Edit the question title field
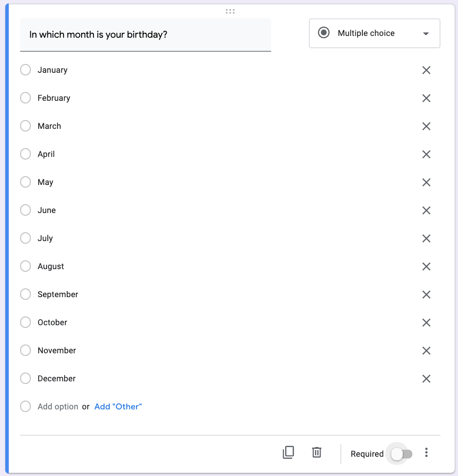The image size is (458, 476). (x=146, y=35)
